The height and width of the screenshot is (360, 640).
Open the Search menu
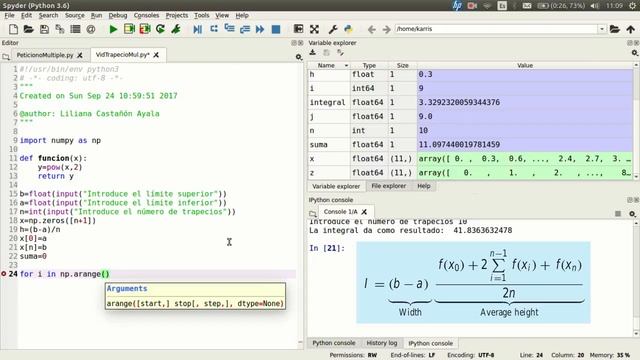(49, 15)
